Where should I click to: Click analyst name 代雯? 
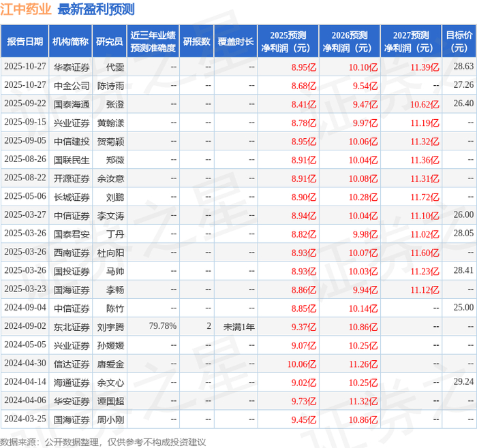pyautogui.click(x=115, y=67)
